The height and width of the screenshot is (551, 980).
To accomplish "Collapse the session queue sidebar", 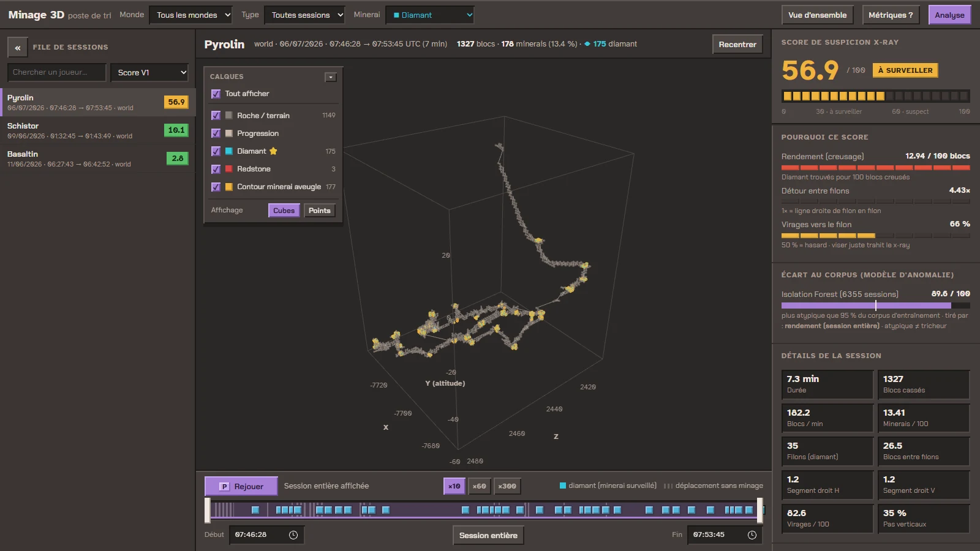I will [17, 47].
